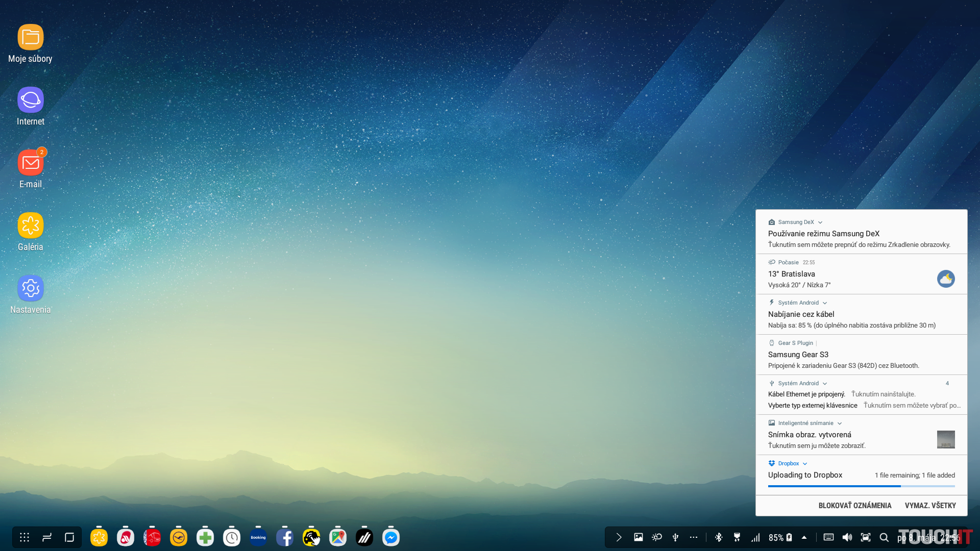
Task: Toggle sound volume icon in tray
Action: click(x=847, y=537)
